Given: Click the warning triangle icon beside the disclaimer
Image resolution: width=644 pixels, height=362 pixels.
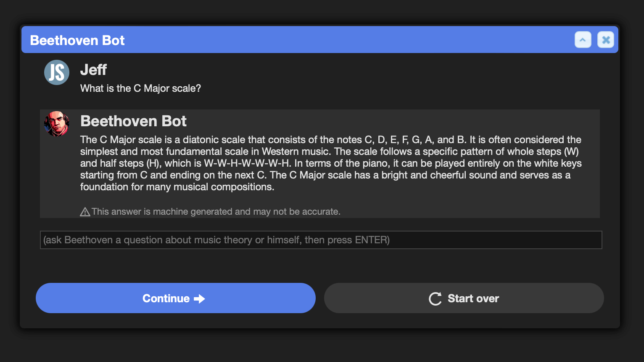Looking at the screenshot, I should pyautogui.click(x=85, y=212).
